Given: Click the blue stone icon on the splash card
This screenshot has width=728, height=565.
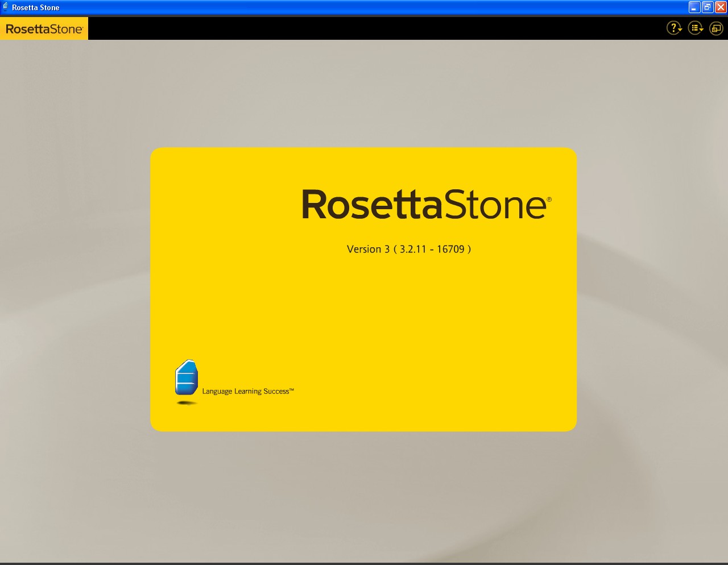Looking at the screenshot, I should (186, 377).
